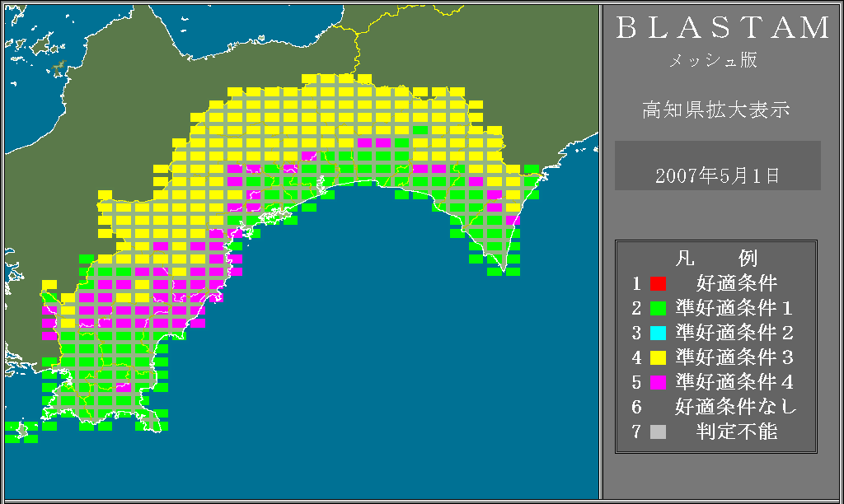Click the メッシュ版 subtitle
The height and width of the screenshot is (504, 844).
(x=713, y=60)
